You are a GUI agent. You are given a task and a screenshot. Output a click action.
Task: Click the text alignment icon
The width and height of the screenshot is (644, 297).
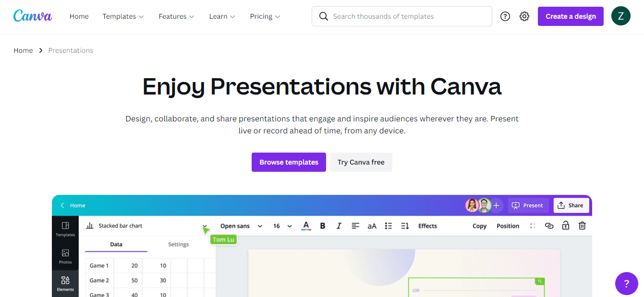tap(355, 226)
